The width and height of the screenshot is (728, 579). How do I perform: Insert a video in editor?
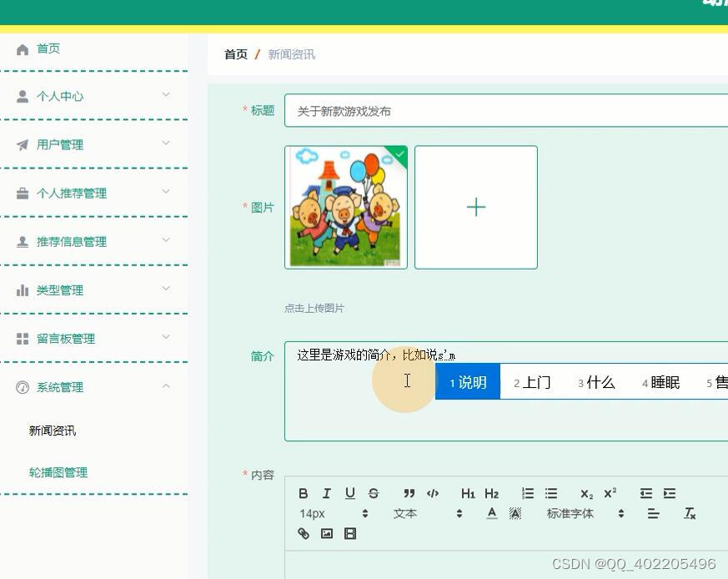click(350, 533)
